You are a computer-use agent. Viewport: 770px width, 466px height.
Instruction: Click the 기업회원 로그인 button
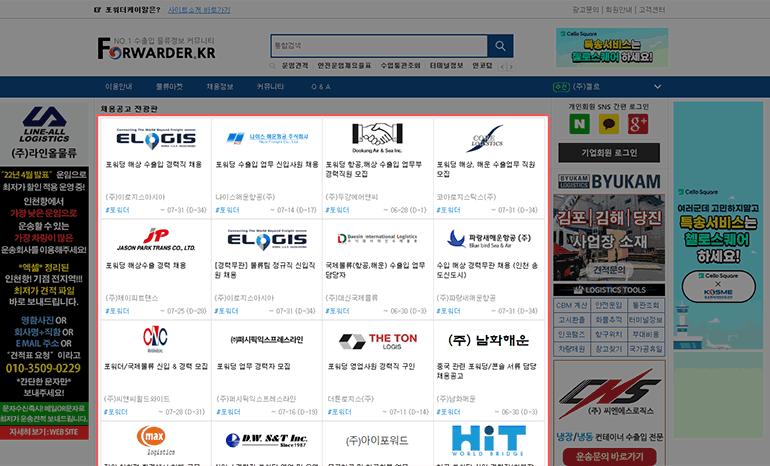tap(609, 153)
